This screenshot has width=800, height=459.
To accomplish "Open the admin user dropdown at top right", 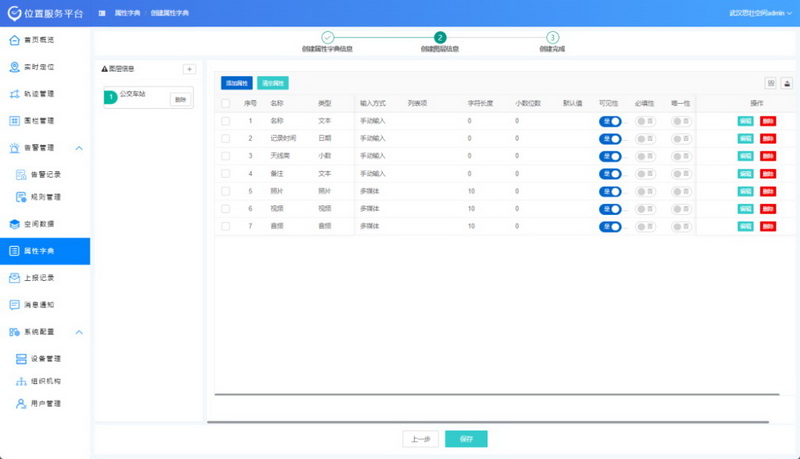I will pos(764,13).
